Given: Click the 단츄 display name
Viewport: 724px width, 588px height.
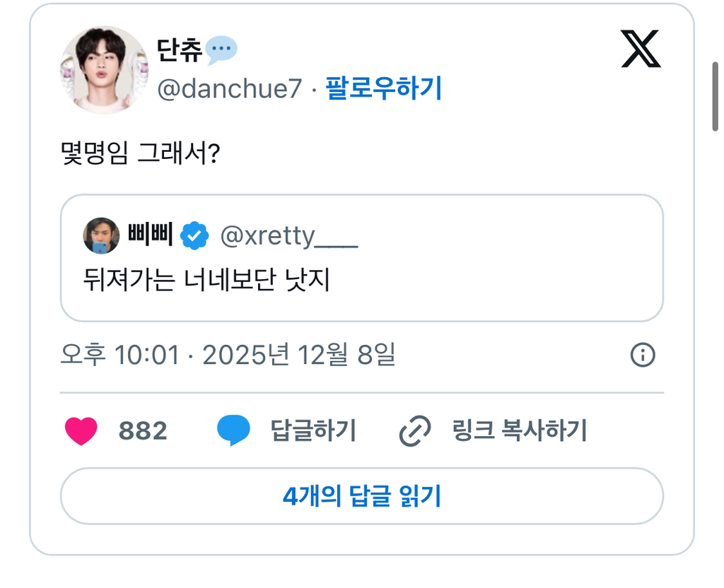Looking at the screenshot, I should click(x=180, y=49).
